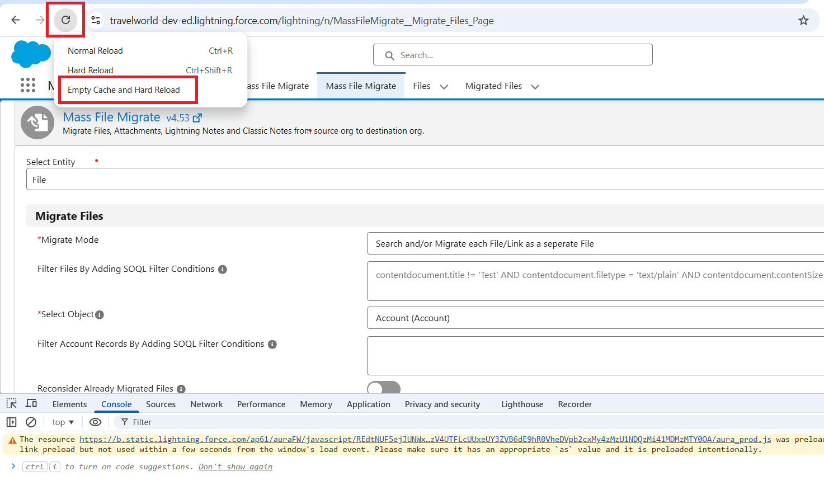Expand the Files tab dropdown chevron

(x=444, y=87)
